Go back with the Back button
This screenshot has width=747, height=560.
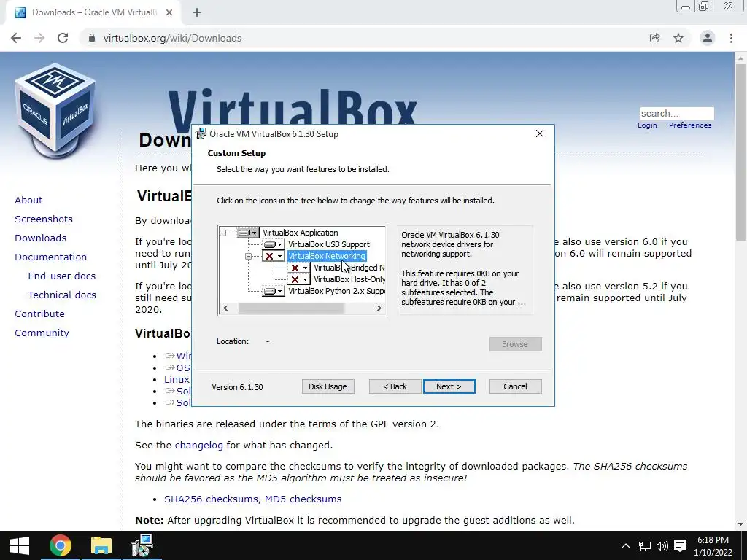coord(395,386)
